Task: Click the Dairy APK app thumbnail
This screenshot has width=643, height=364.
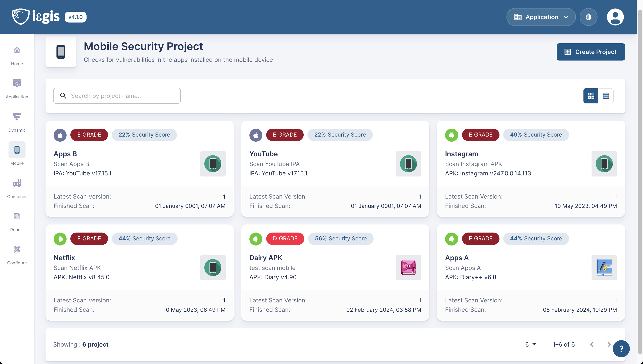Action: pos(408,268)
